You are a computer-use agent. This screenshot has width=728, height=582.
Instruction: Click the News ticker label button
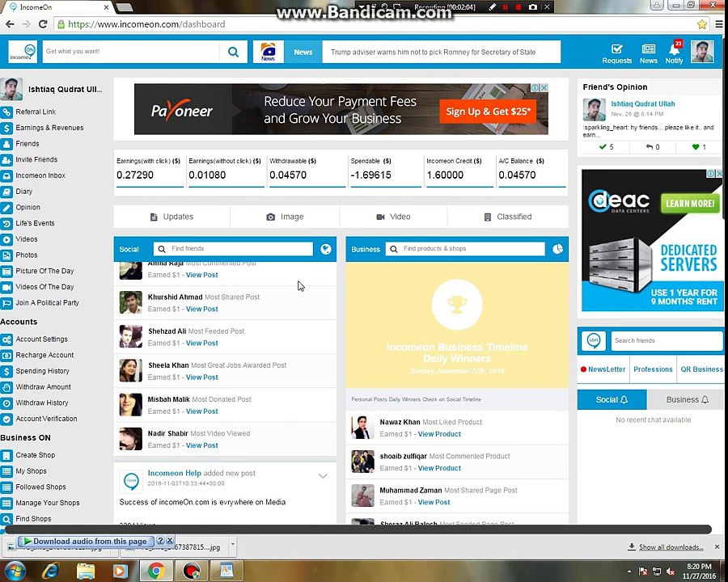(x=303, y=52)
